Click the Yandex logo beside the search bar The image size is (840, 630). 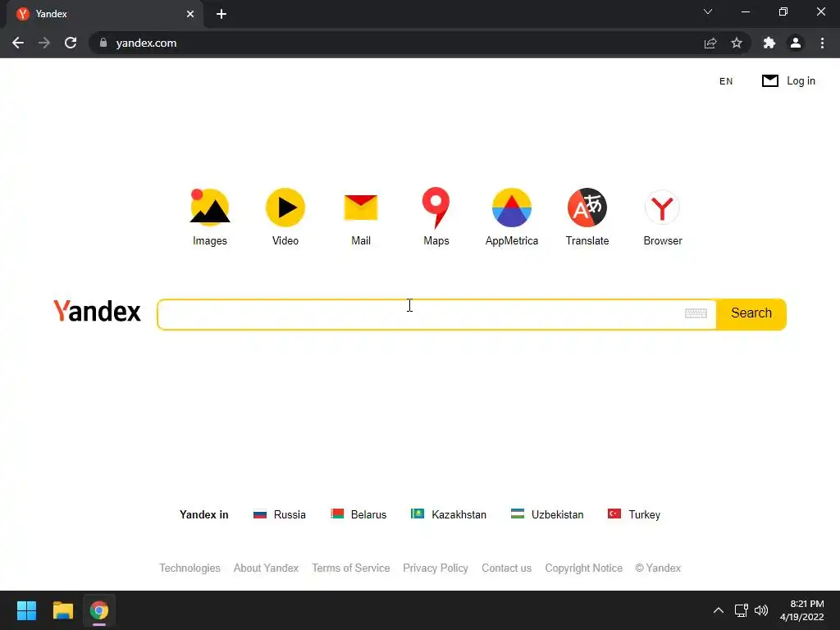point(97,312)
